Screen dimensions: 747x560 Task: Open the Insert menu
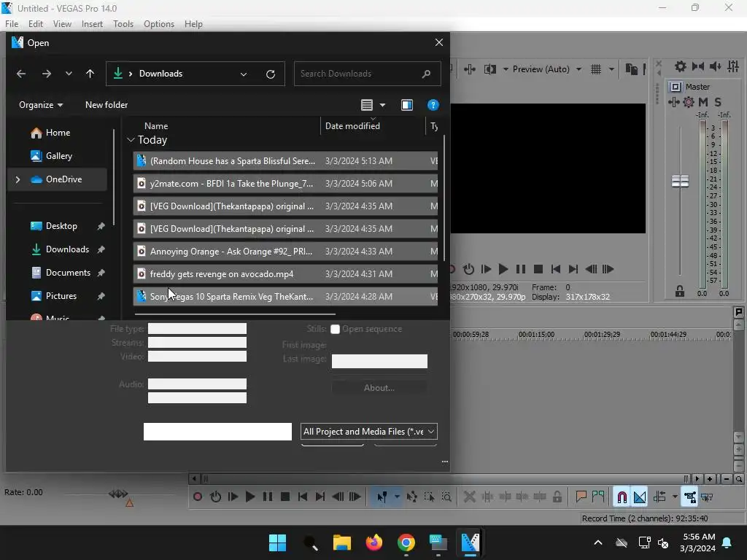pyautogui.click(x=92, y=24)
